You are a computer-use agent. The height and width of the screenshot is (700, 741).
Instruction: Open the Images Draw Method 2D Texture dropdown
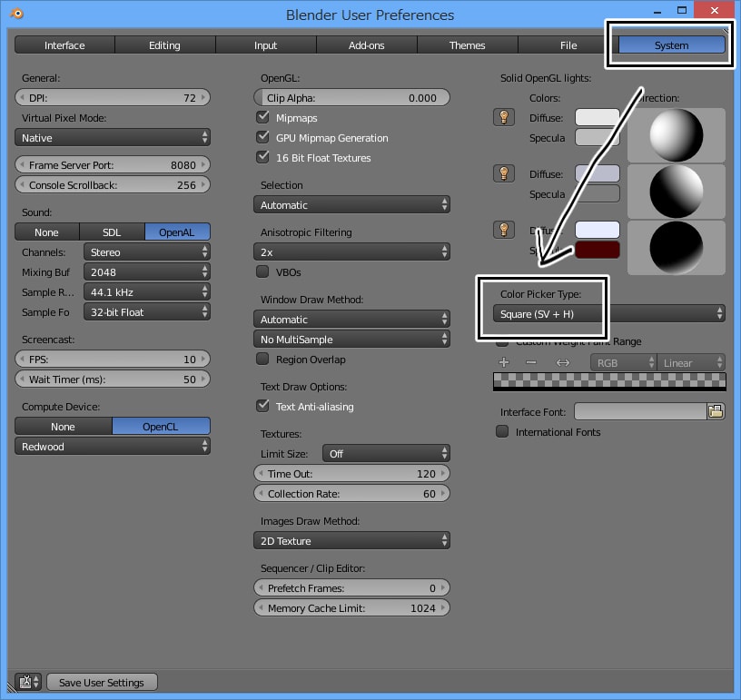click(351, 540)
